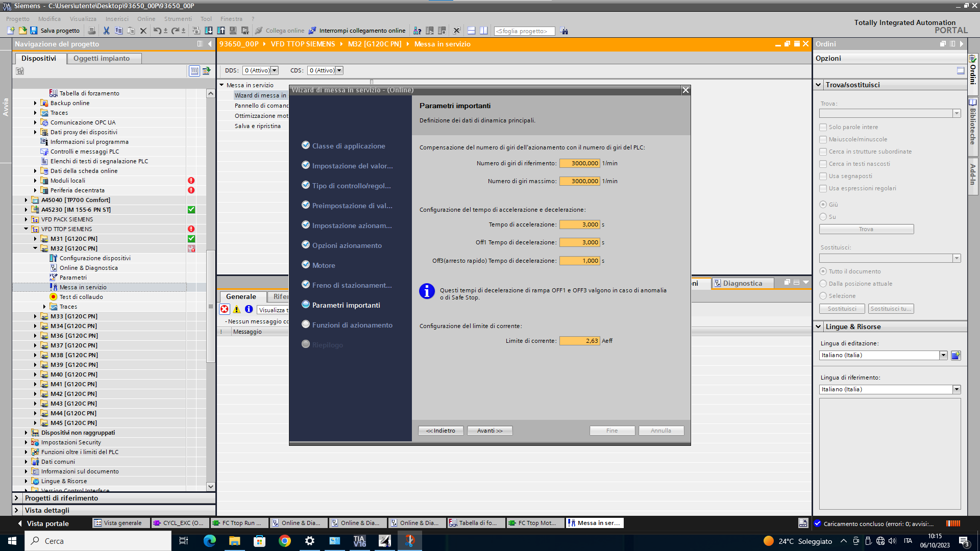980x551 pixels.
Task: Click the accessible devices help icon
Action: 418,31
